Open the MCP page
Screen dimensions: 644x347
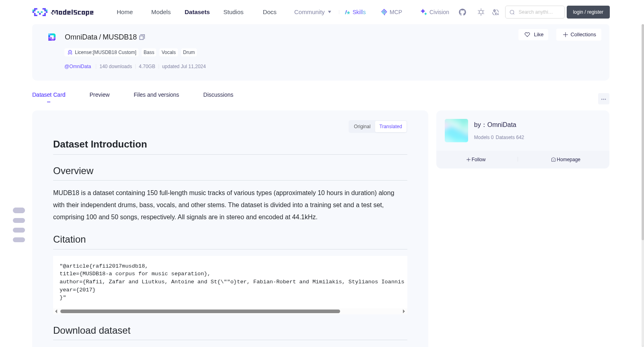pos(391,12)
